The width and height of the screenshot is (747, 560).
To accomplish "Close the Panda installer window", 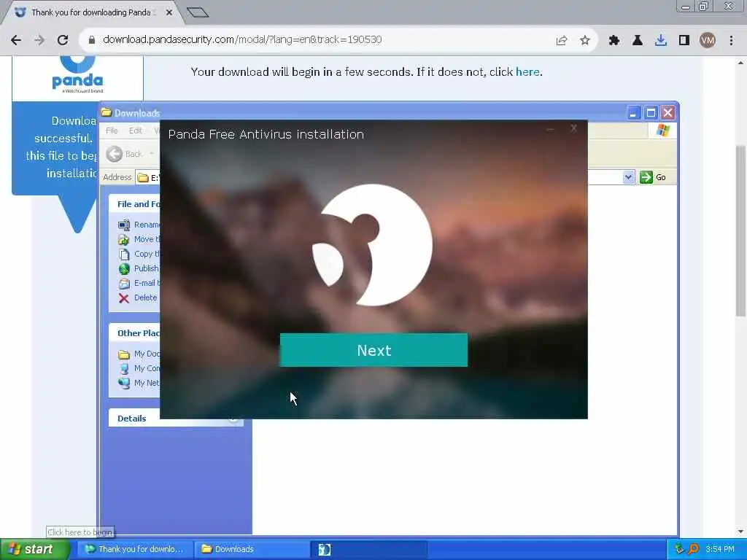I will click(573, 128).
